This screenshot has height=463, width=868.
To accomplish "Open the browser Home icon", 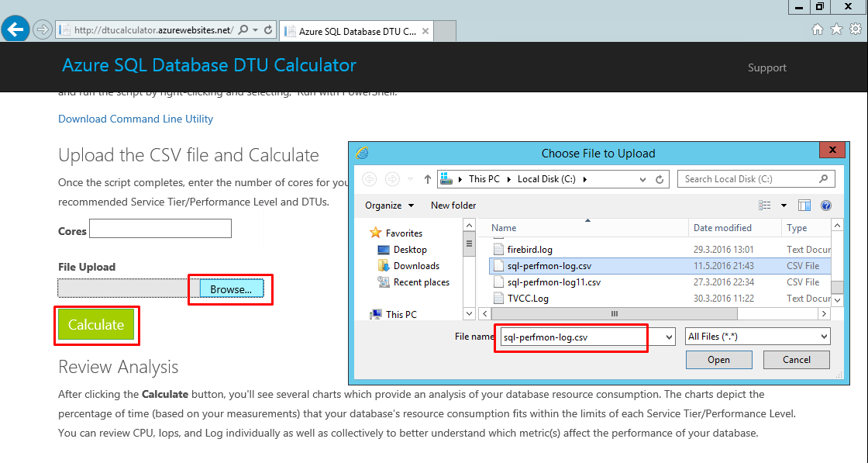I will [x=817, y=30].
